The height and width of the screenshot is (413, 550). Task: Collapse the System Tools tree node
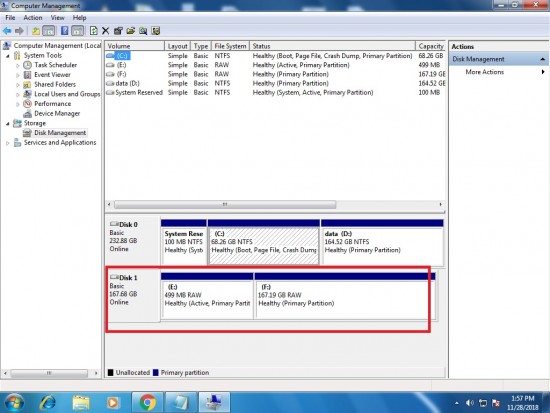click(x=8, y=56)
